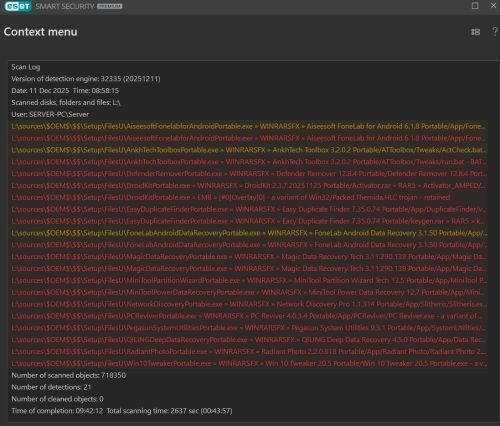Select PegasunSystemUtilitiesPortable.exe log entry

tap(248, 328)
